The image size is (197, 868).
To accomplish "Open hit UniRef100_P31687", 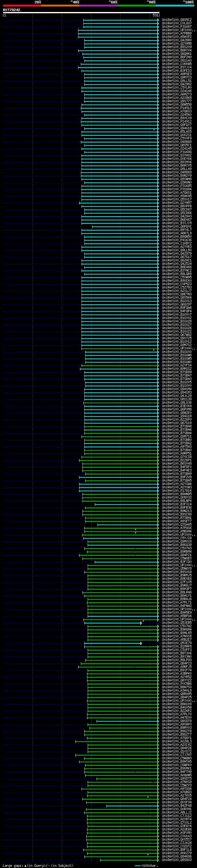I will [177, 26].
